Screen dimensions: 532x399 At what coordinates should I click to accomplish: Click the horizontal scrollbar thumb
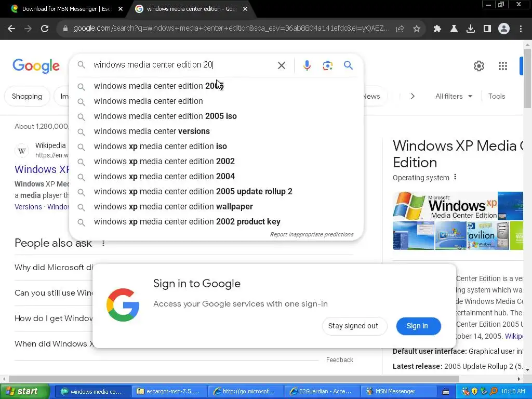point(234,379)
